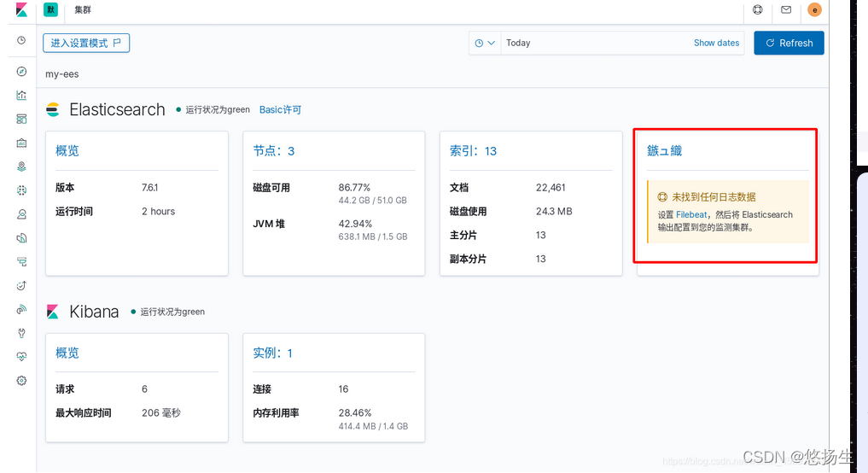This screenshot has width=868, height=473.
Task: Open Canvas in the sidebar
Action: (x=21, y=143)
